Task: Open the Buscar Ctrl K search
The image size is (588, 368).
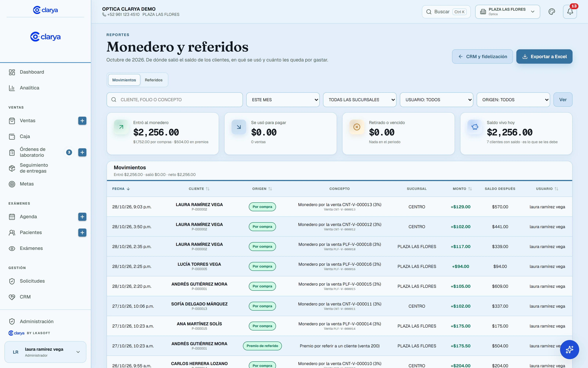Action: tap(446, 12)
